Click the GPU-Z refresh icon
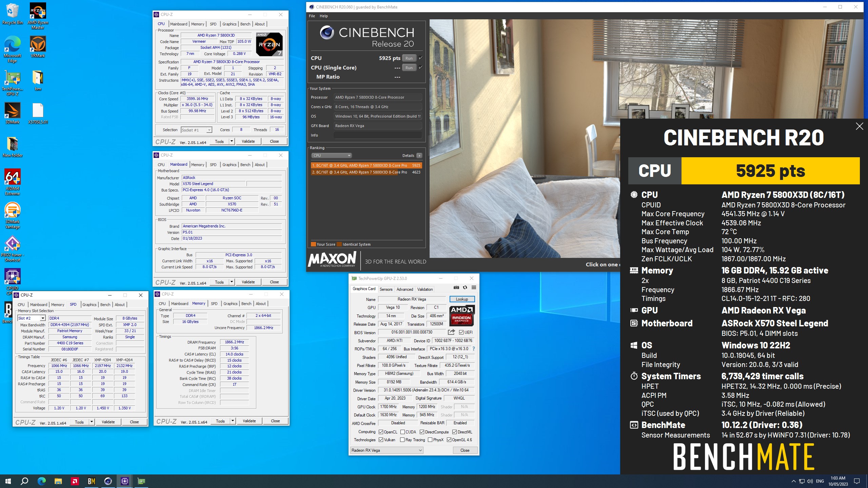 (465, 287)
